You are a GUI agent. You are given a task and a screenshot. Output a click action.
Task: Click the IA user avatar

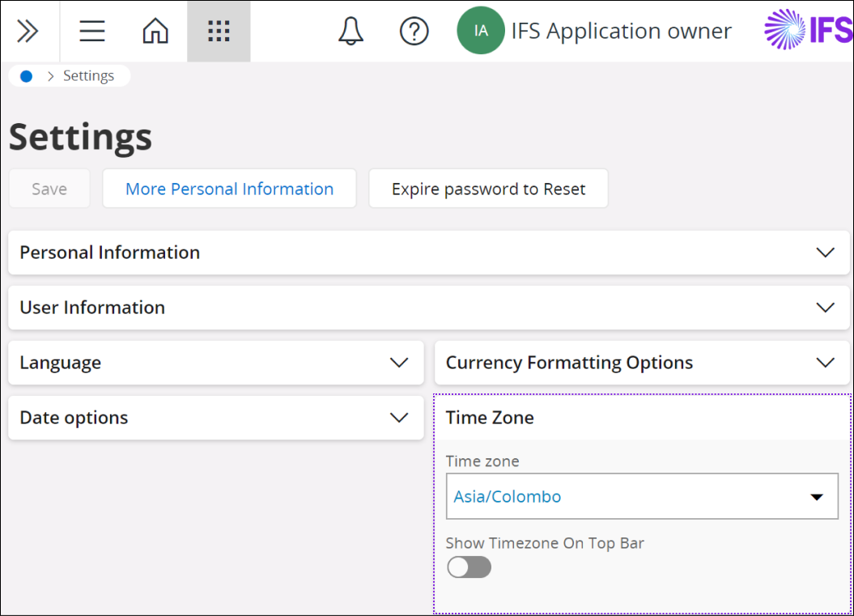tap(480, 31)
